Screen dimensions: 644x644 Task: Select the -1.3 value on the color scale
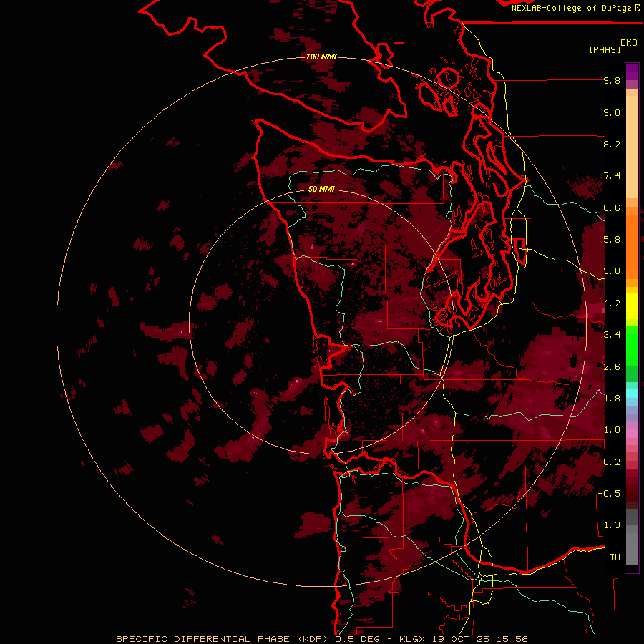(609, 525)
